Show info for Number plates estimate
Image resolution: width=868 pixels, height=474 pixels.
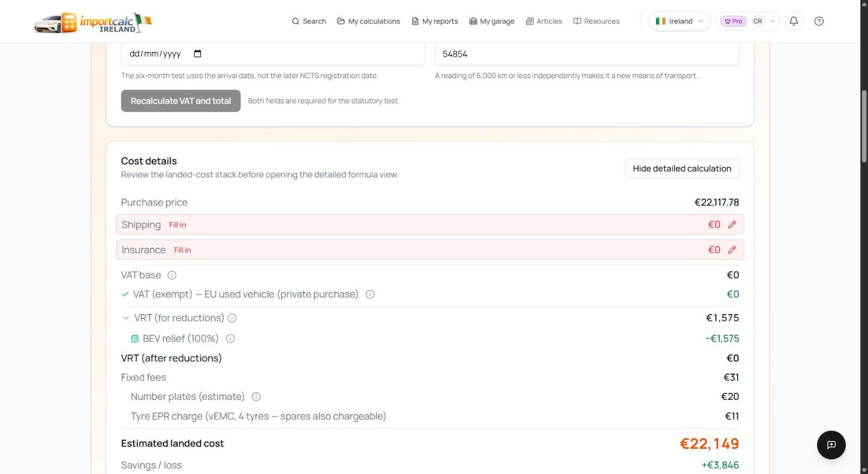pyautogui.click(x=256, y=397)
